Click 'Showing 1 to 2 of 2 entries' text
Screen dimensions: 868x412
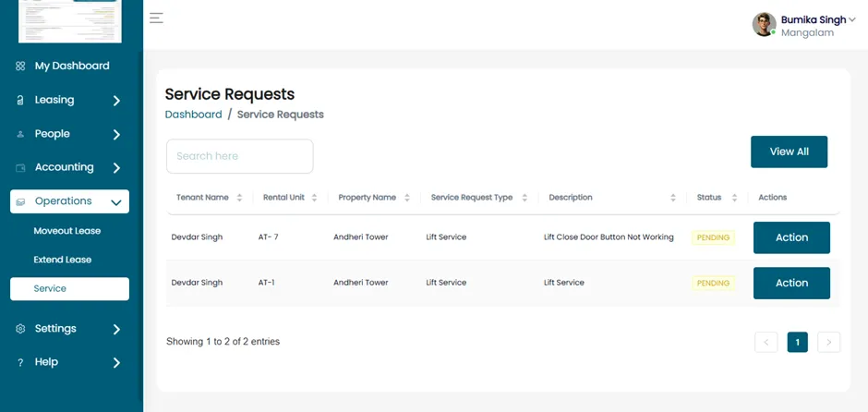pos(223,342)
